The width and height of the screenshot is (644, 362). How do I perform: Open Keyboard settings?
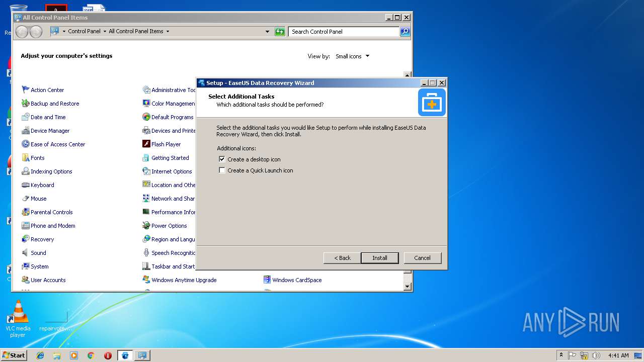(38, 185)
